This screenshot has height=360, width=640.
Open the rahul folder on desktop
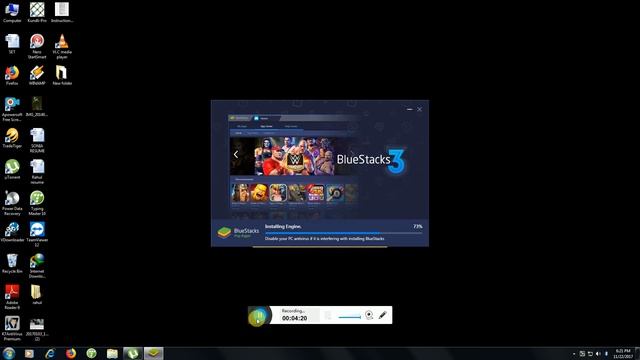37,295
